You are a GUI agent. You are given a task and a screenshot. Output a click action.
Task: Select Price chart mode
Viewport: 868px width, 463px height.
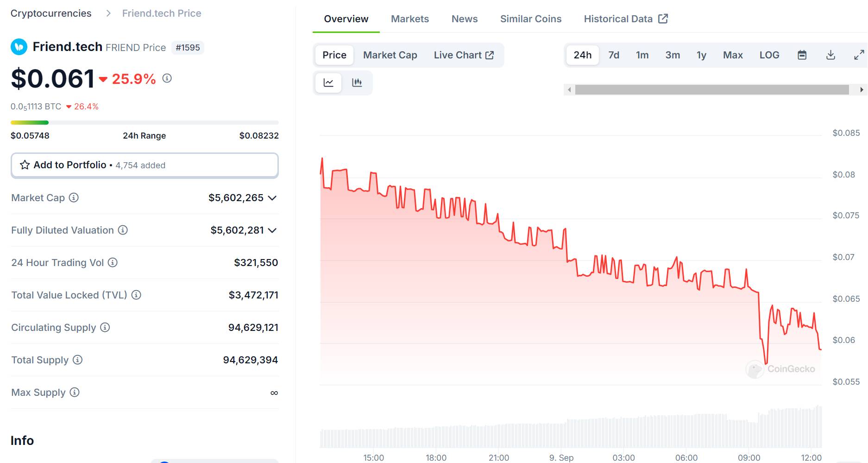click(x=334, y=55)
